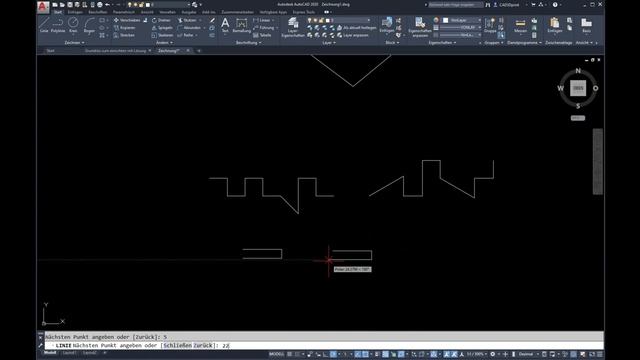Activate the Skalieren scale tool

(x=162, y=36)
